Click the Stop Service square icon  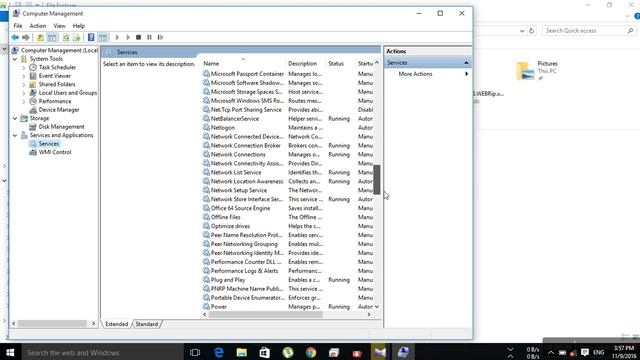click(138, 38)
